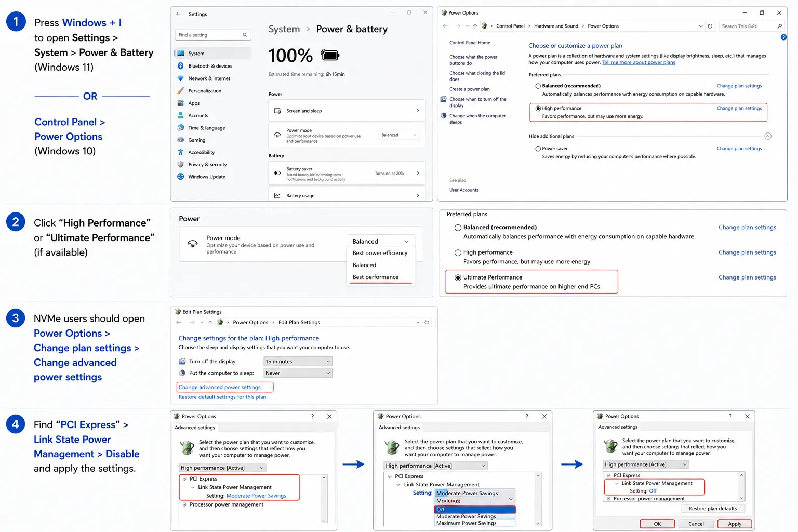Choose Best performance from Power mode list
The height and width of the screenshot is (532, 798).
(x=376, y=277)
